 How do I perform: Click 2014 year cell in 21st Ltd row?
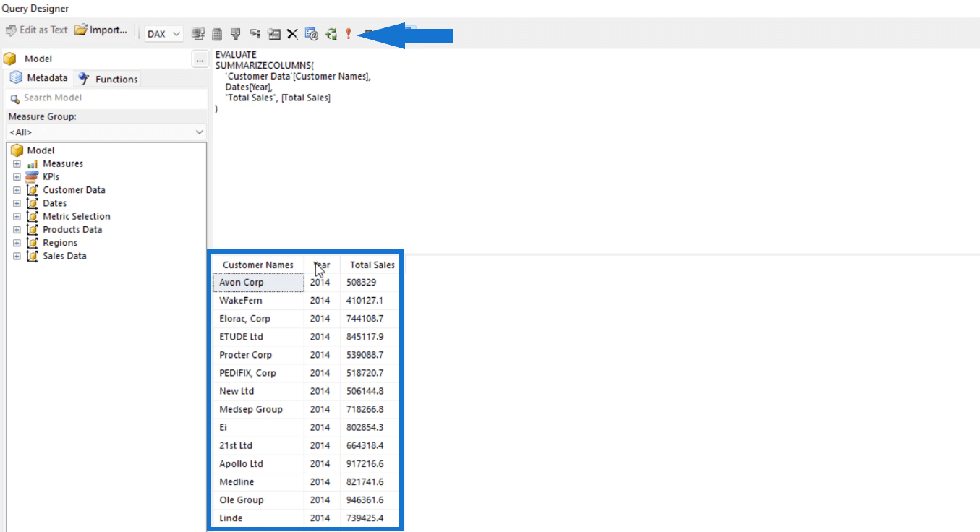322,446
